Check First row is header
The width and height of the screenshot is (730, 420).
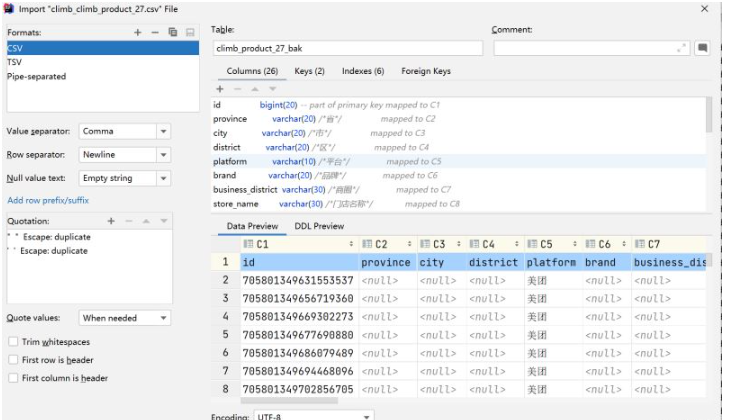(x=13, y=360)
